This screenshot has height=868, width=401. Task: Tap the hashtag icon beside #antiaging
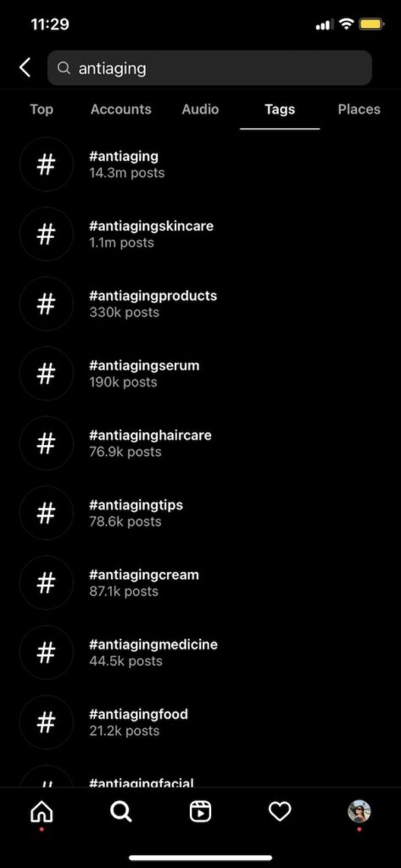click(x=47, y=164)
